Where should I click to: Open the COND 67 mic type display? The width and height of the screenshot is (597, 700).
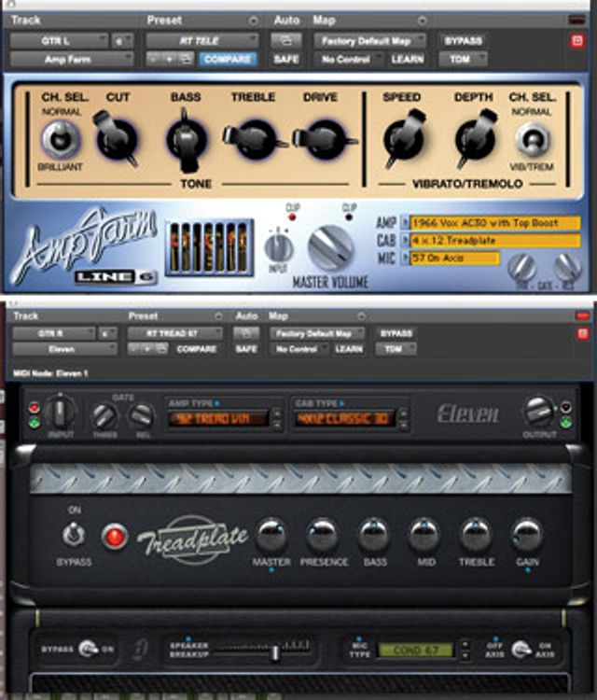[416, 650]
